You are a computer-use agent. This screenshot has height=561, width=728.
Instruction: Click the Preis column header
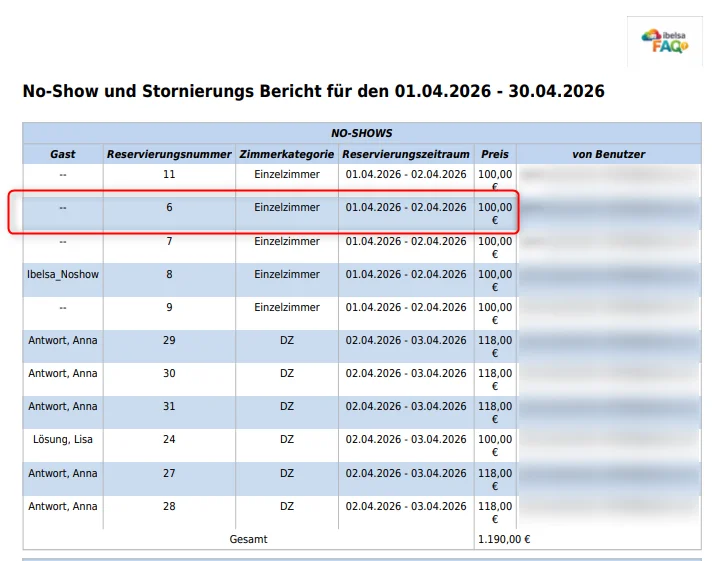click(495, 154)
